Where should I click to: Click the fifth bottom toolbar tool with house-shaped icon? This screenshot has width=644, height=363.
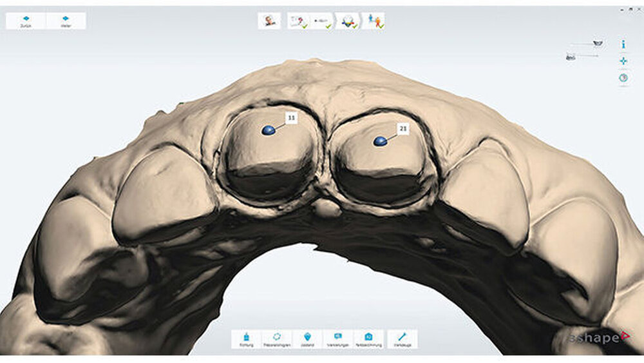pos(368,339)
